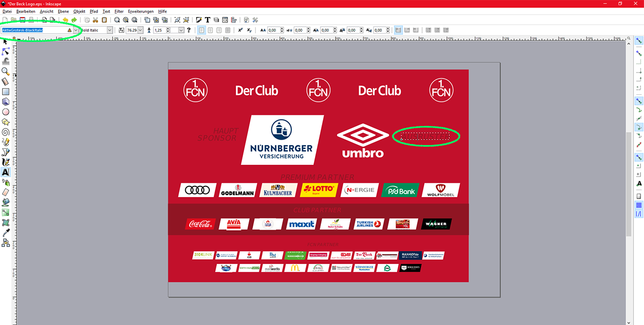The image size is (644, 325).
Task: Pick the Zoom magnifier tool
Action: [6, 72]
